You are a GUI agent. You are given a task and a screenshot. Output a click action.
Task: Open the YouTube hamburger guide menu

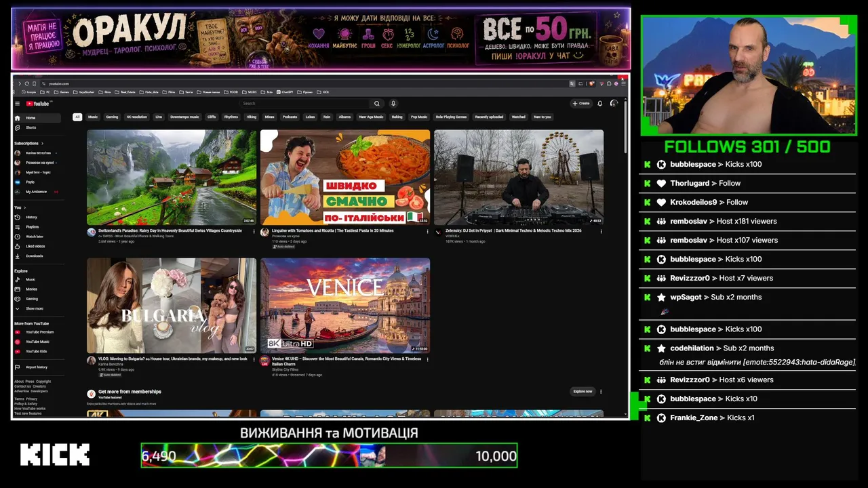click(x=18, y=104)
